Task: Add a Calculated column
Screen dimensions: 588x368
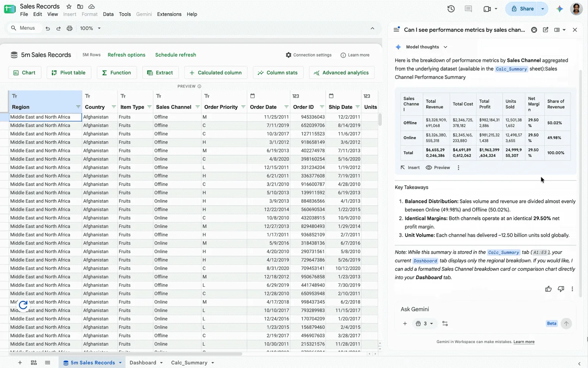Action: click(x=216, y=72)
